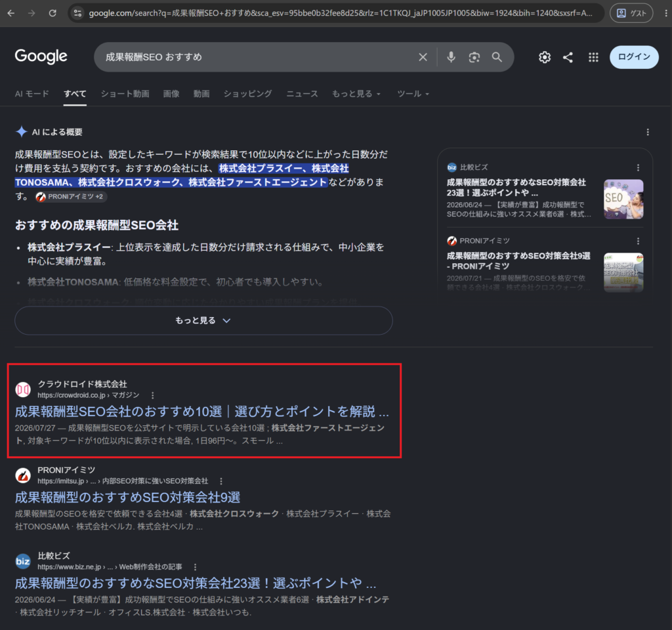Open AI overview three-dot options menu
Image resolution: width=672 pixels, height=630 pixels.
(x=648, y=132)
